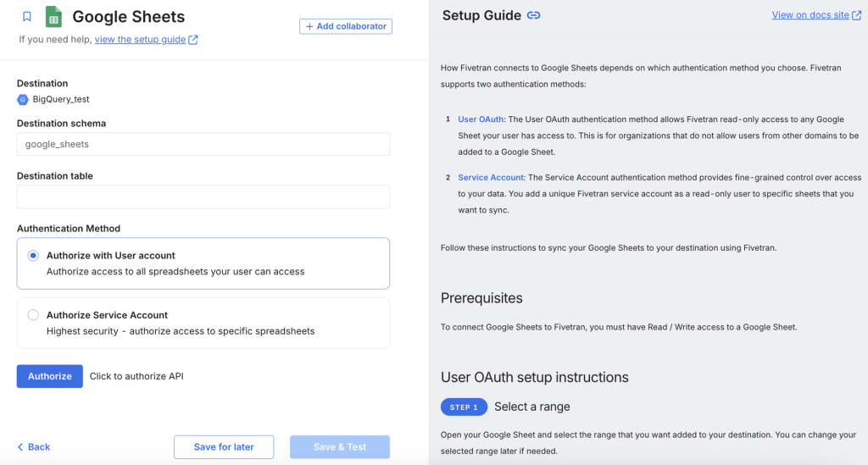868x465 pixels.
Task: Click the external icon next to View on docs site
Action: click(x=857, y=15)
